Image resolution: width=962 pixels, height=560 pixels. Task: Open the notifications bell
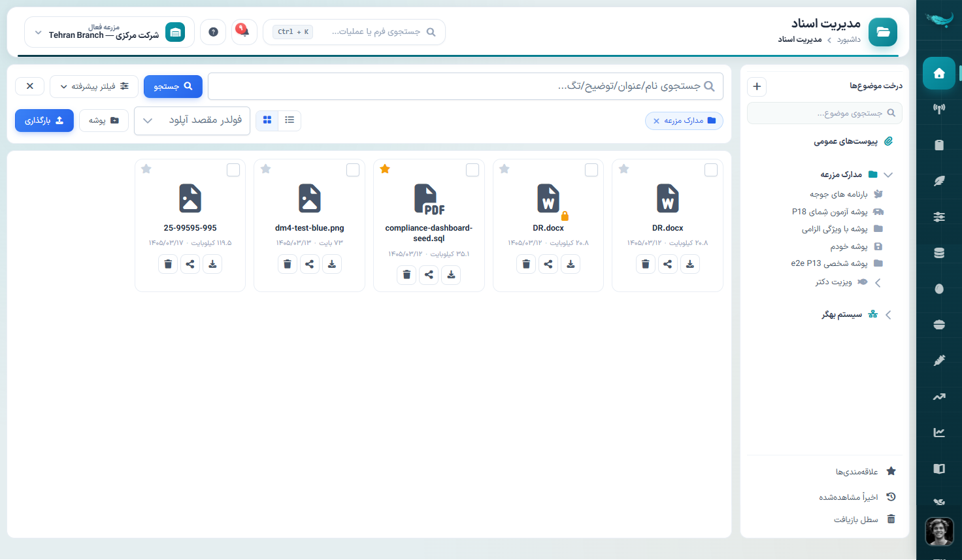point(244,31)
